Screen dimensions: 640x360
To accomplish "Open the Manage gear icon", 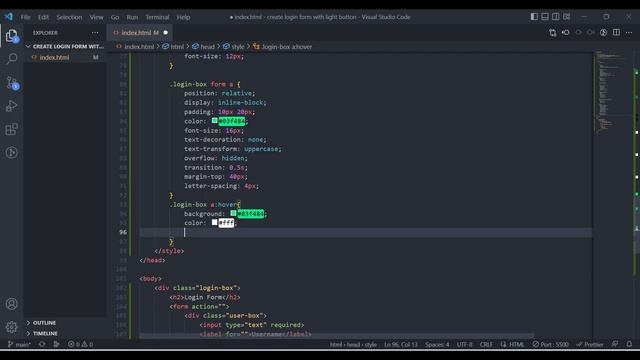I will (12, 327).
